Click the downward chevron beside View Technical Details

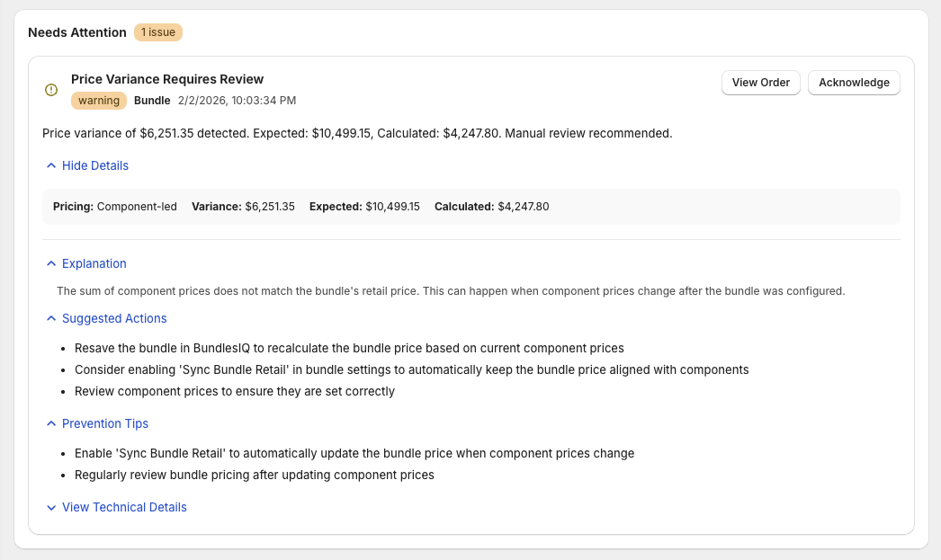click(51, 507)
